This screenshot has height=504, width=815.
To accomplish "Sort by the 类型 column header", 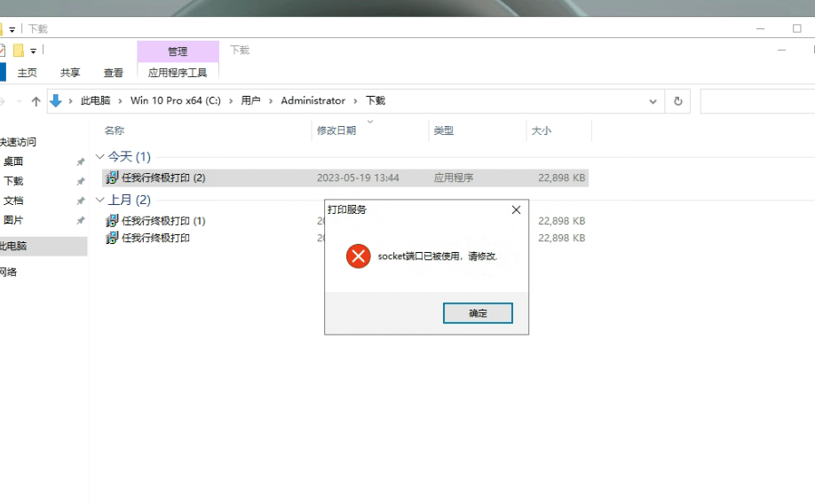I will [x=443, y=130].
